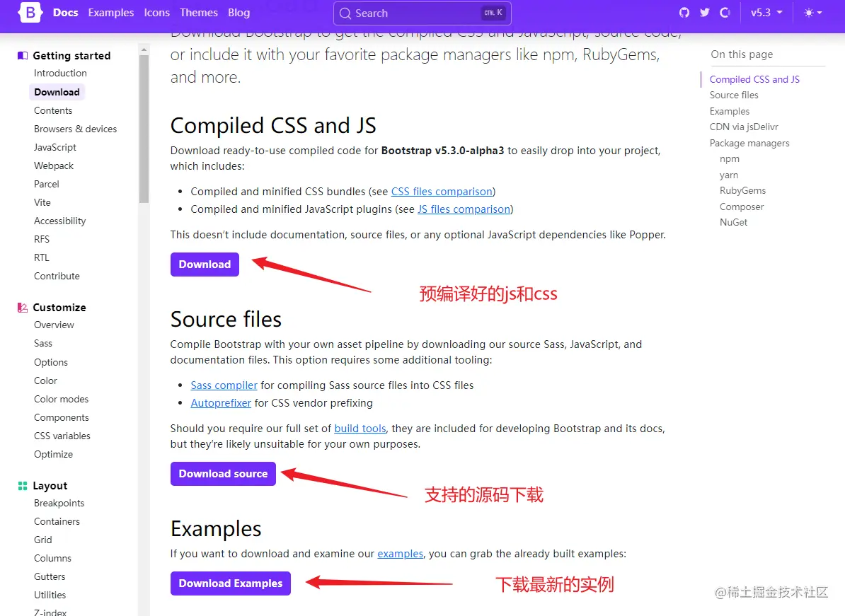This screenshot has width=845, height=616.
Task: Open the Sass compiler link
Action: 224,385
